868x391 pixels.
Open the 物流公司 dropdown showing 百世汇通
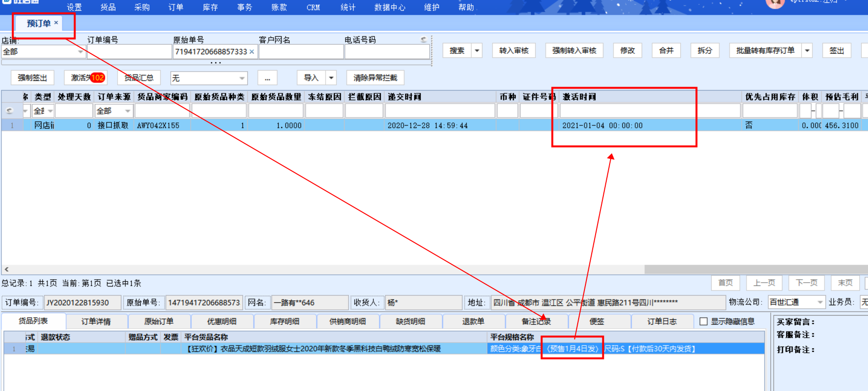pyautogui.click(x=820, y=302)
